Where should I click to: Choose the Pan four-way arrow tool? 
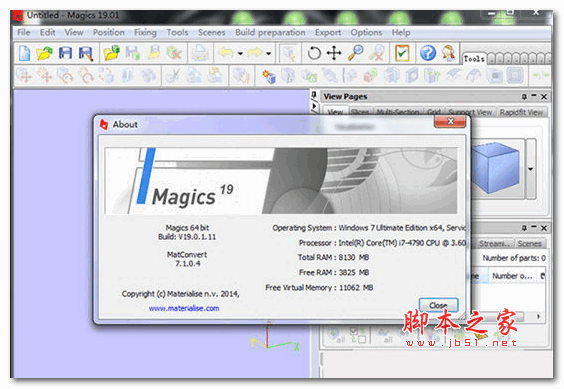point(334,53)
